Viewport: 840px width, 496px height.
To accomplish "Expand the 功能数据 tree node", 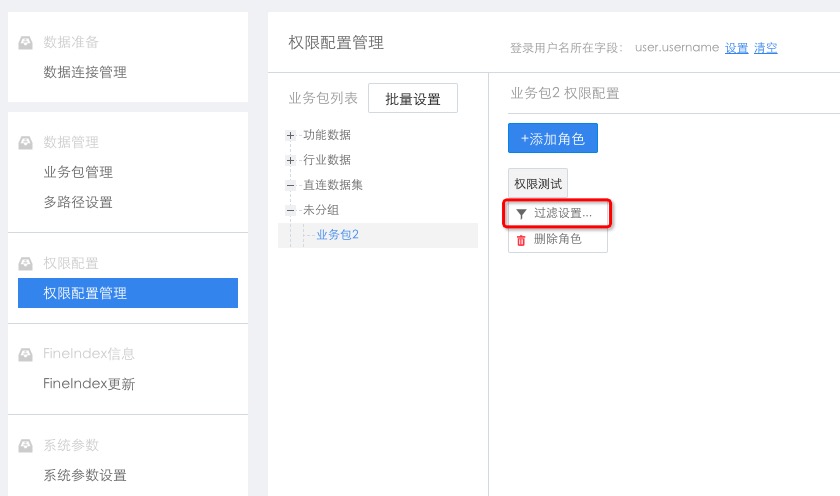I will 291,135.
